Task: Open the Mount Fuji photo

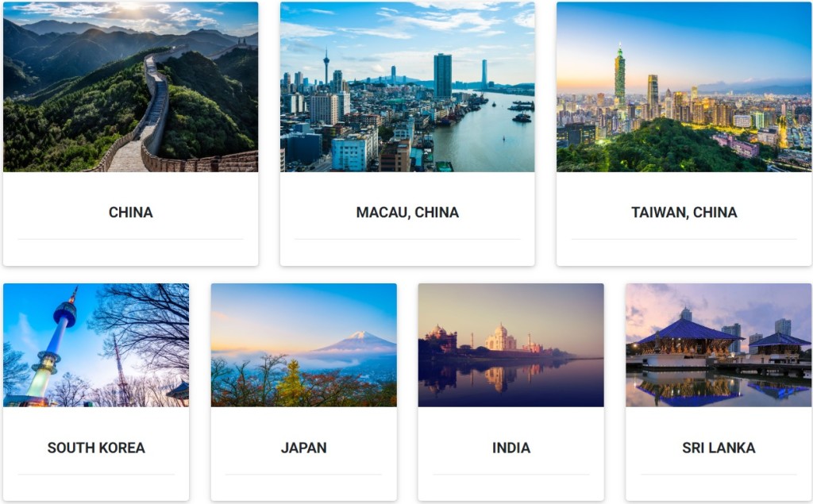Action: coord(304,344)
